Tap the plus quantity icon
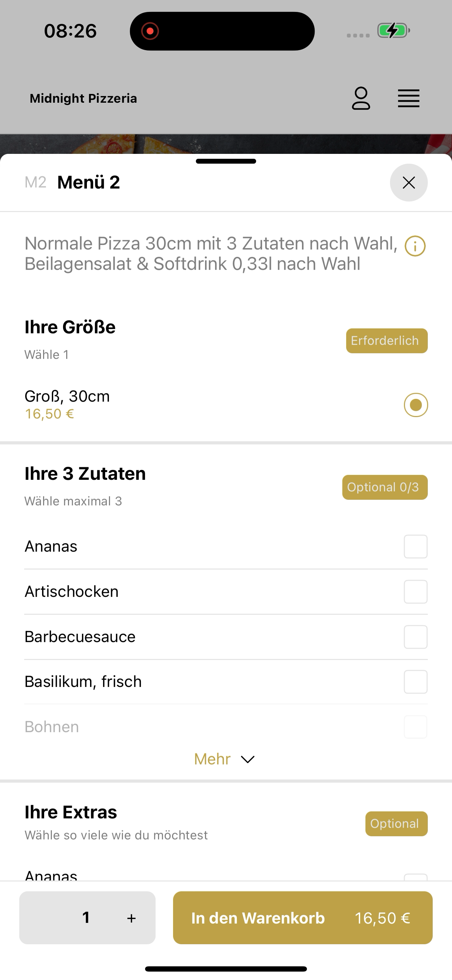Screen dimensions: 452x980 click(131, 918)
